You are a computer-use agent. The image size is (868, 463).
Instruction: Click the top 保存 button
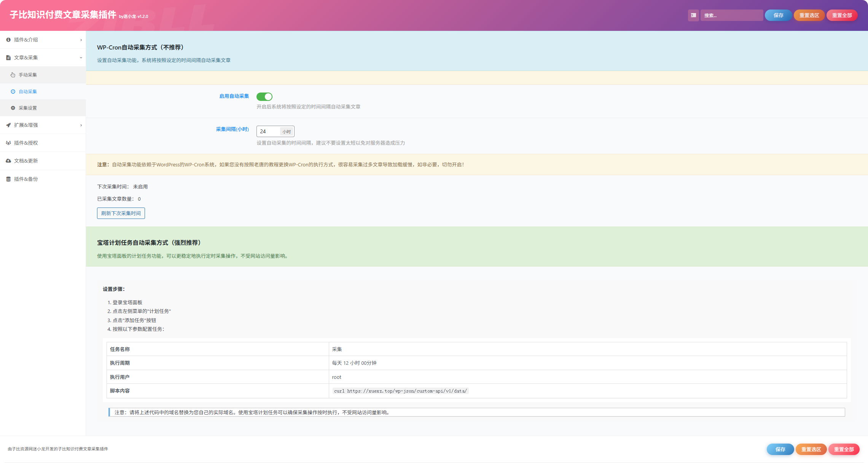pyautogui.click(x=778, y=15)
